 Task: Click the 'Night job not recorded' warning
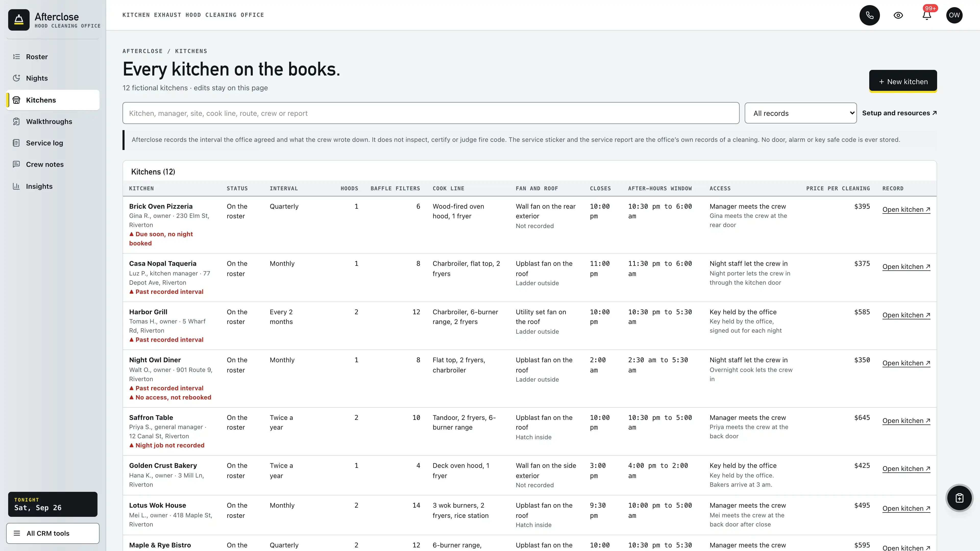pyautogui.click(x=167, y=445)
